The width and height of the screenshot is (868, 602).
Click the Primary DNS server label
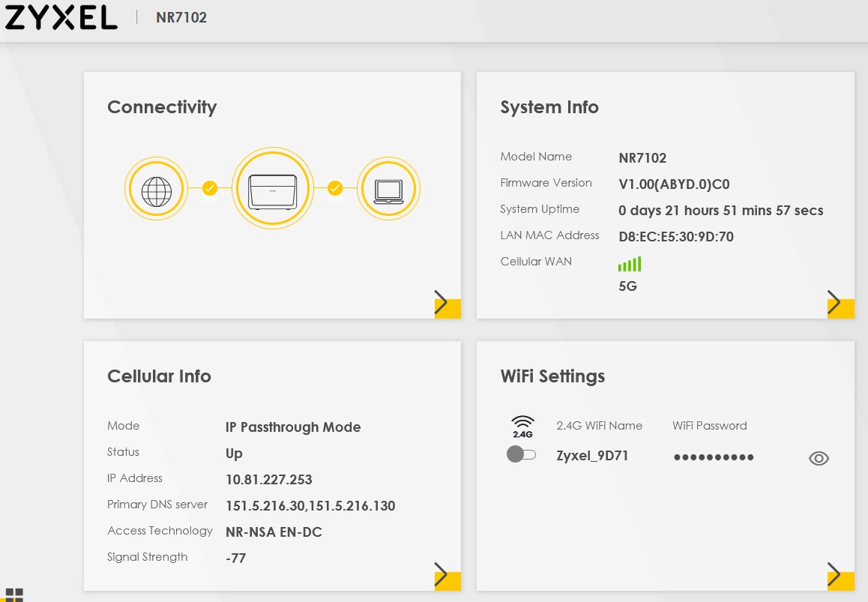(x=157, y=505)
